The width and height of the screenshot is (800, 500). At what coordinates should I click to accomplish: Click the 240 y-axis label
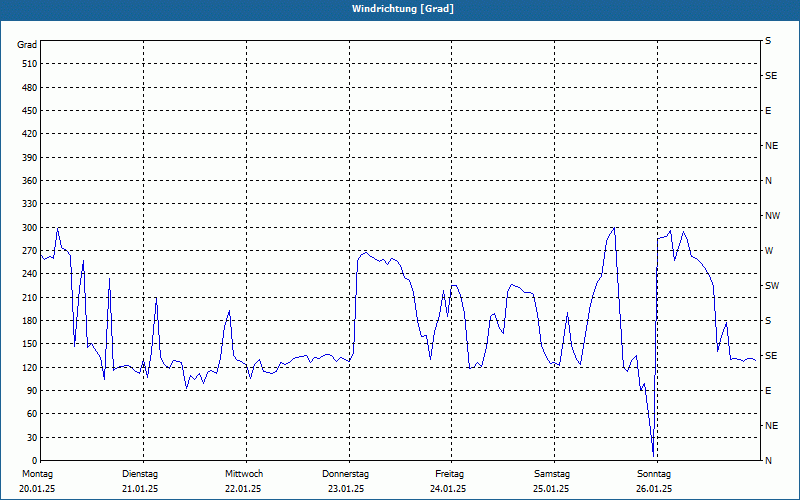pyautogui.click(x=30, y=274)
